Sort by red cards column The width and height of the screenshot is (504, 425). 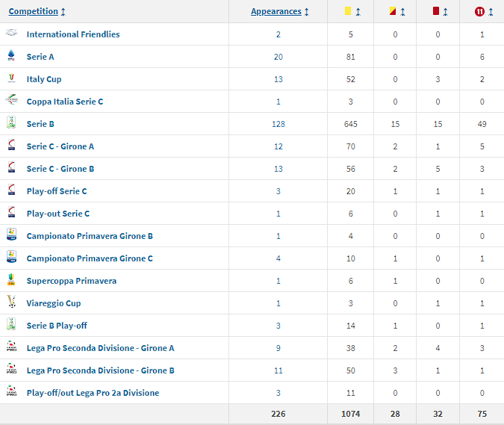(440, 11)
